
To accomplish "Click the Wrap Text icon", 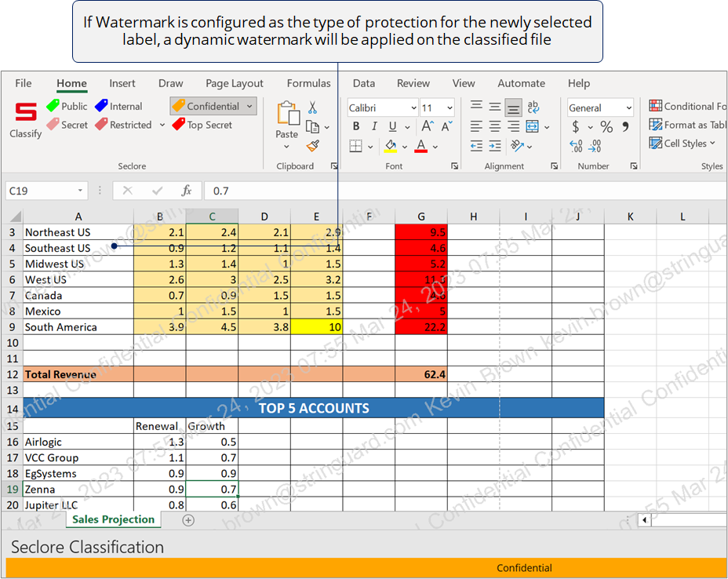I will tap(533, 107).
